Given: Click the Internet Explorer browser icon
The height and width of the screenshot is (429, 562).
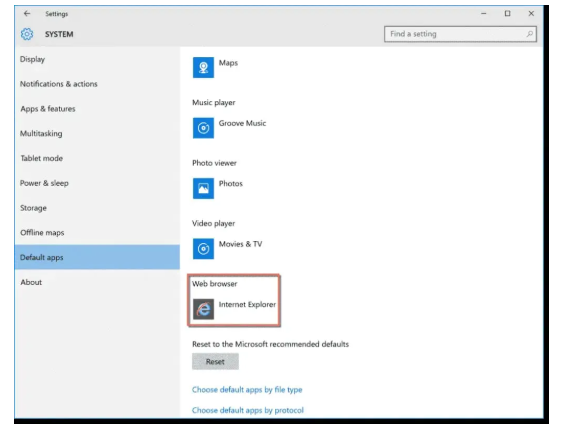Looking at the screenshot, I should click(203, 309).
